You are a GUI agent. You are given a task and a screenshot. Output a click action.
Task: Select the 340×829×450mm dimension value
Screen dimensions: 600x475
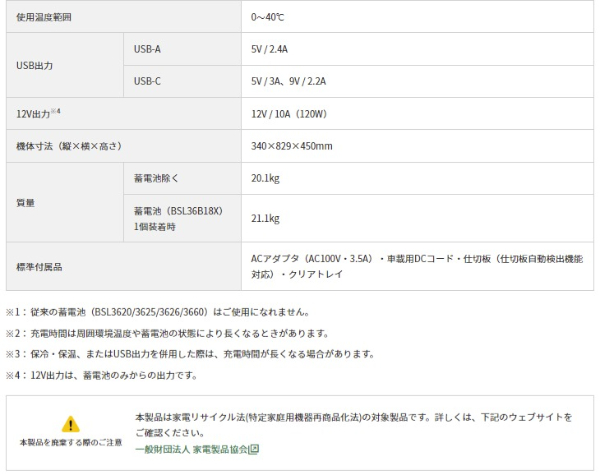(292, 146)
